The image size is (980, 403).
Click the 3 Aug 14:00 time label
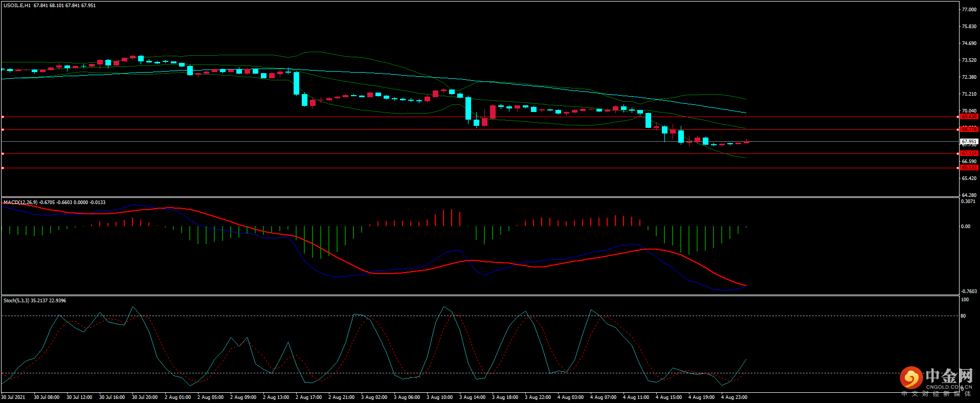coord(472,397)
